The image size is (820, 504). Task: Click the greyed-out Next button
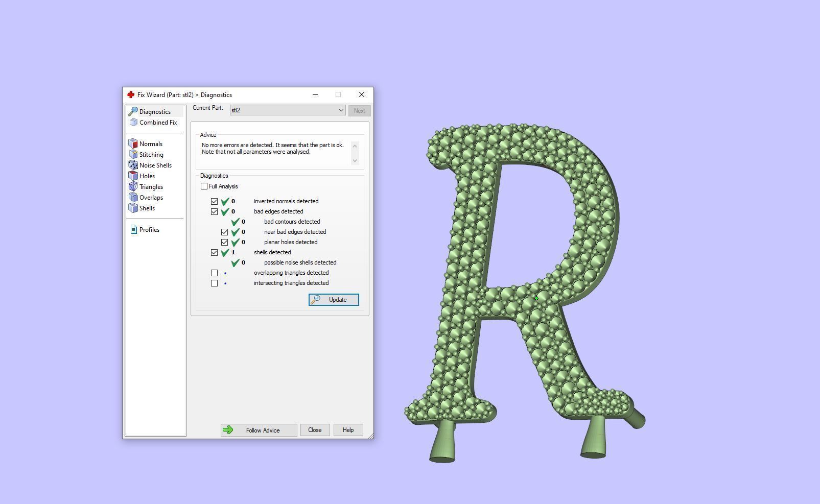(x=359, y=111)
